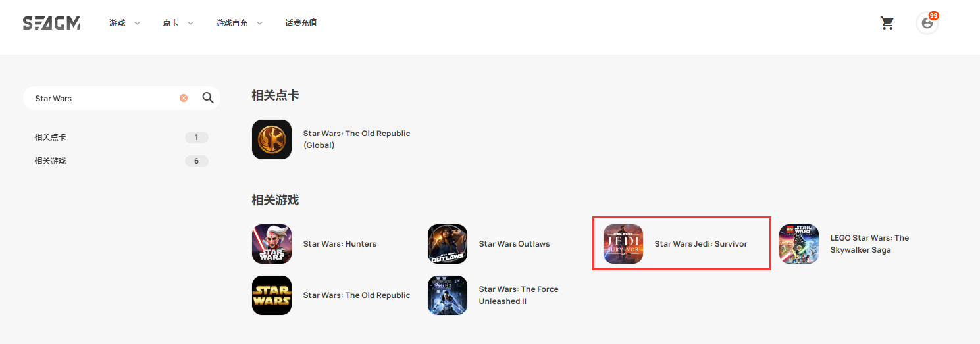Open the 话费充值 menu item

(301, 23)
